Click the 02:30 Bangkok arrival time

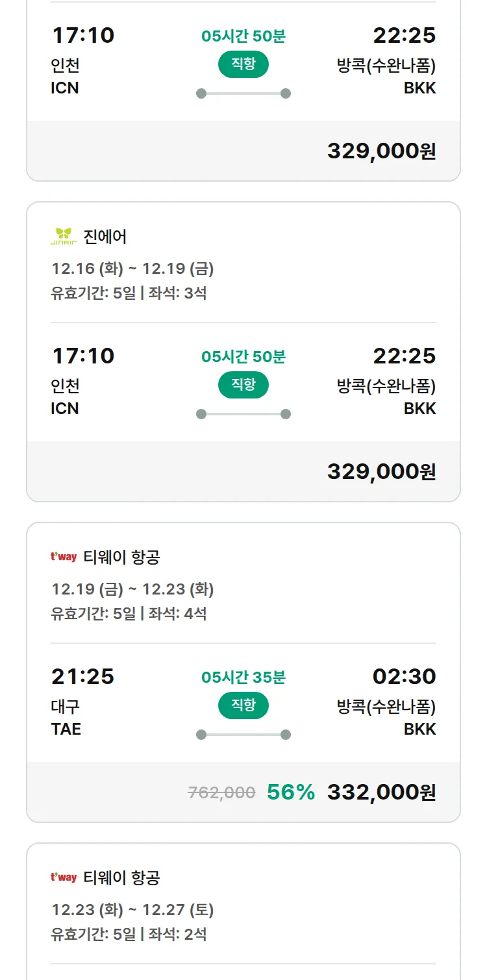coord(404,676)
